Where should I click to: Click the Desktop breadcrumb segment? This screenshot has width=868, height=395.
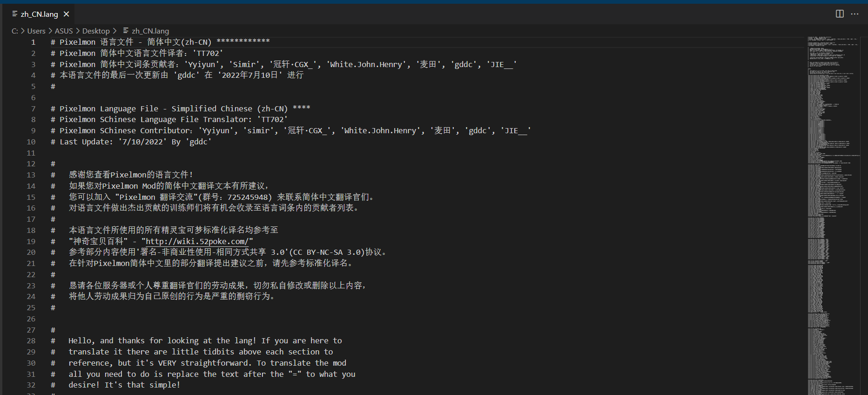(96, 31)
